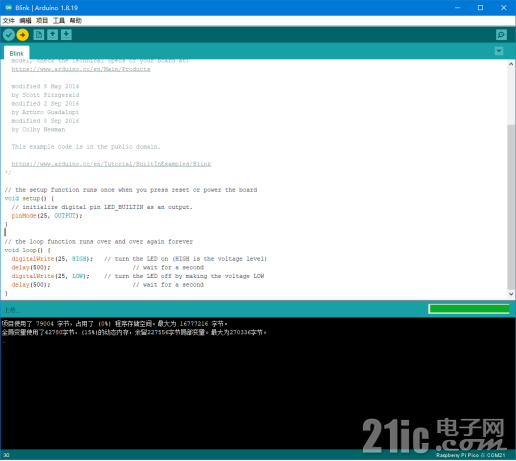516x461 pixels.
Task: Click the editor scrollbar up arrow
Action: coord(511,64)
